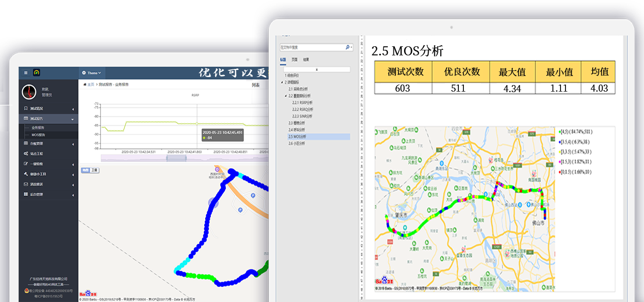
Task: Expand the 一键验收 menu arrow
Action: (x=72, y=165)
